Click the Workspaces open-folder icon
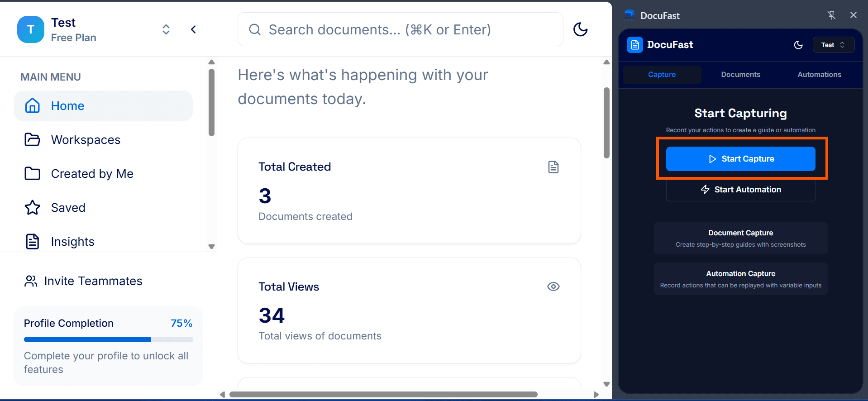 pos(32,139)
